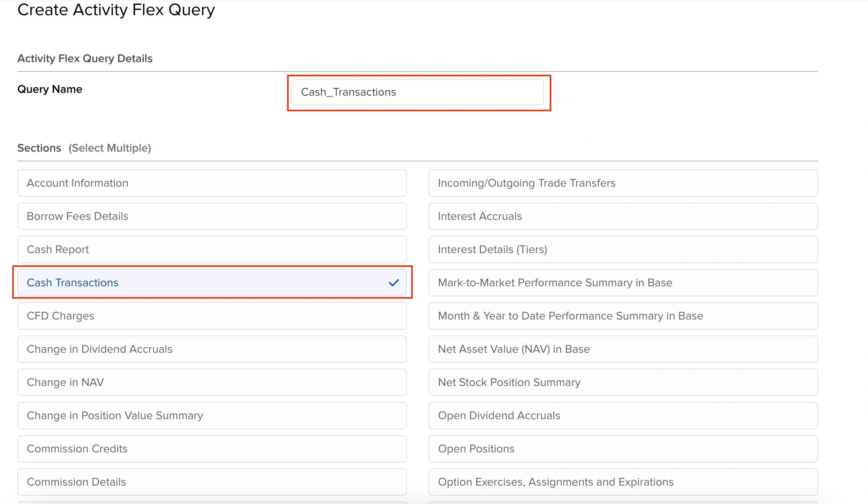Enable the Interest Accruals section

[x=623, y=216]
